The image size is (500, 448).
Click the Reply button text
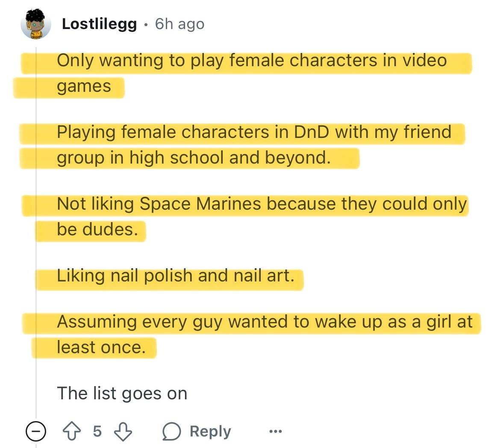(x=210, y=431)
